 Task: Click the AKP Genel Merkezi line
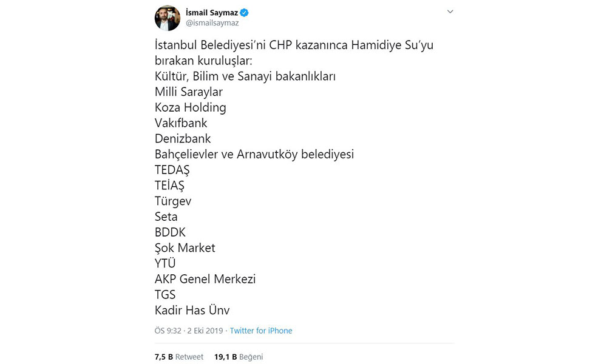(205, 279)
